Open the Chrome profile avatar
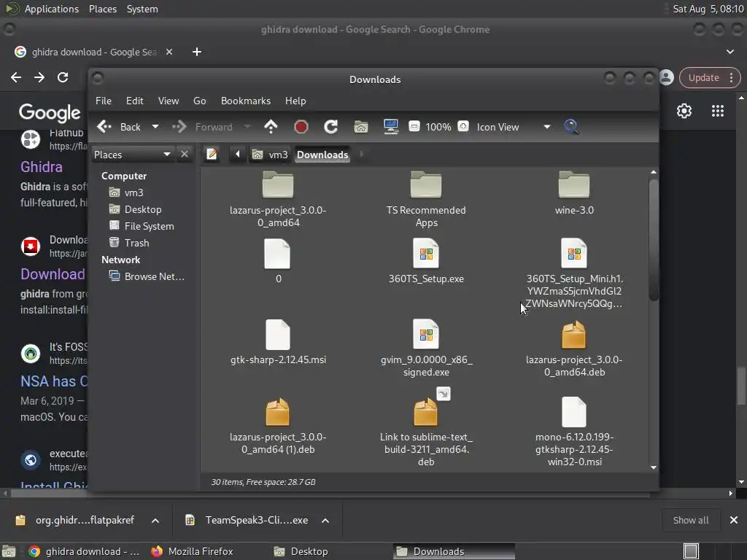747x560 pixels. pos(667,77)
